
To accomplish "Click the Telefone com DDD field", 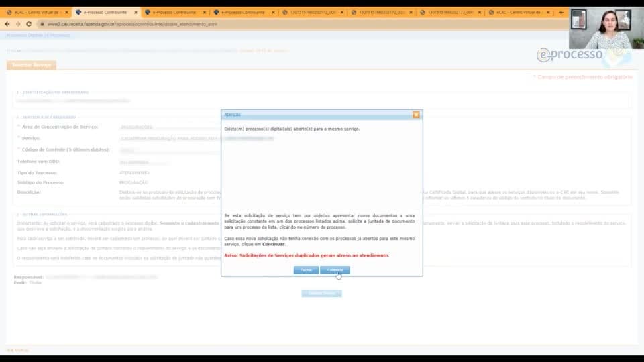I will pyautogui.click(x=144, y=162).
